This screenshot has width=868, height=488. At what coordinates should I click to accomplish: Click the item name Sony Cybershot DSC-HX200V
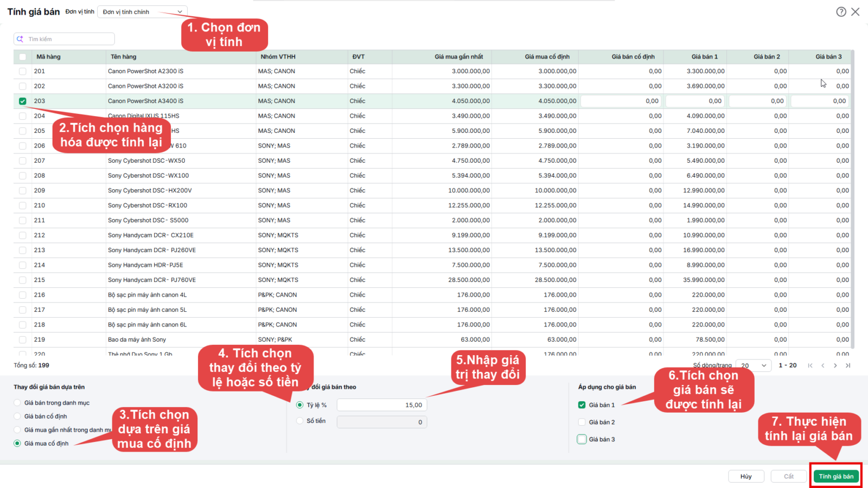click(150, 190)
